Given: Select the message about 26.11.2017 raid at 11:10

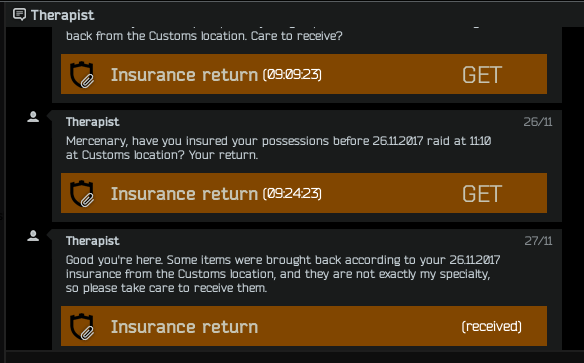Looking at the screenshot, I should (x=279, y=148).
